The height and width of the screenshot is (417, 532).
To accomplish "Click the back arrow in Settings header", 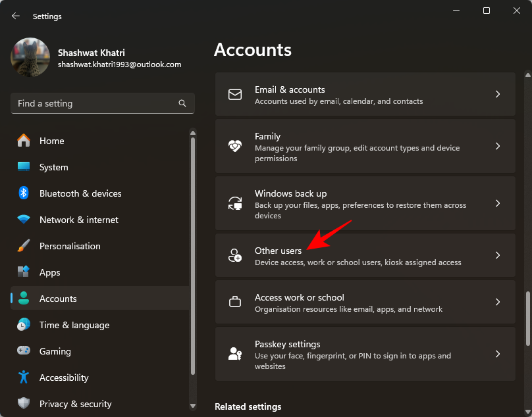I will click(16, 16).
